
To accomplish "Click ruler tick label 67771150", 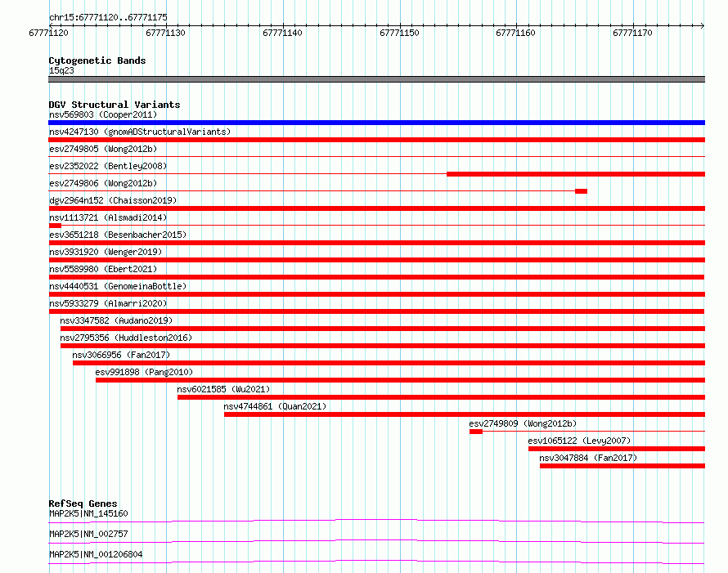I will coord(399,33).
